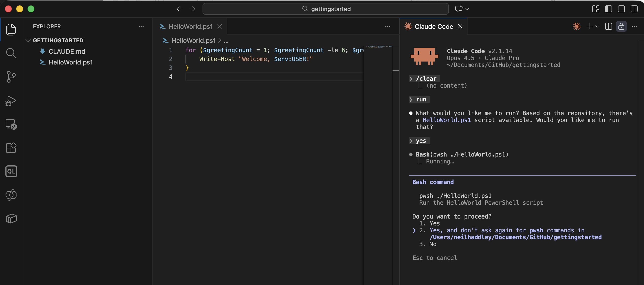Open the GitHub Copilot Chat layout icon
The height and width of the screenshot is (285, 644).
(x=459, y=9)
